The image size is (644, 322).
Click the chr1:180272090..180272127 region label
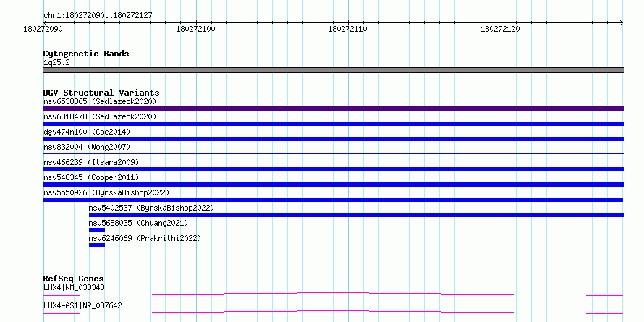tap(98, 15)
